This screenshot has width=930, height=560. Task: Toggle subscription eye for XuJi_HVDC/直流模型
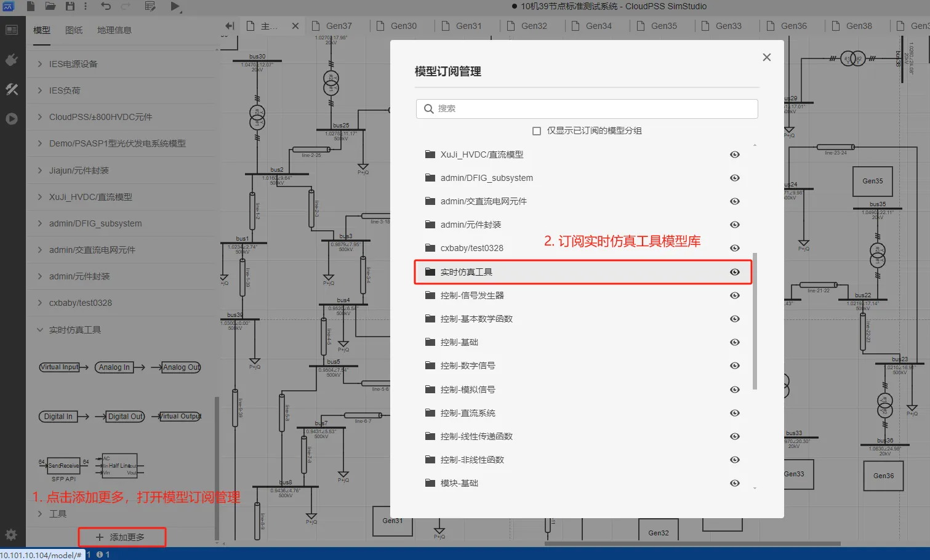735,154
